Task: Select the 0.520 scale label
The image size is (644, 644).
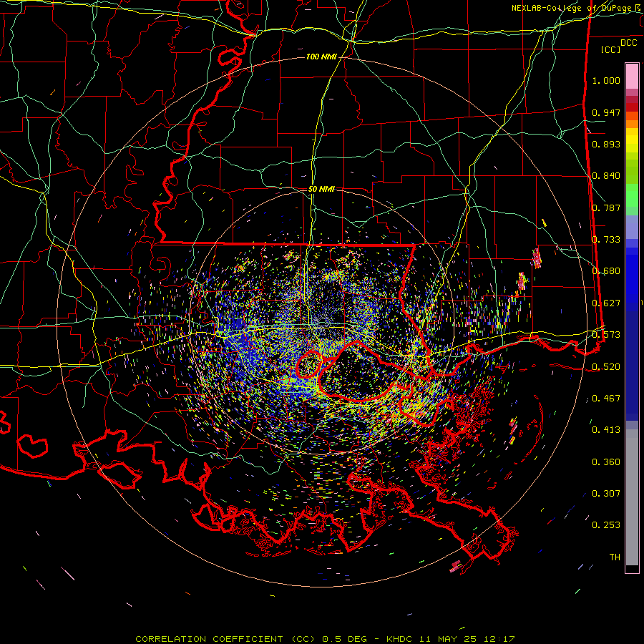Action: click(x=606, y=367)
